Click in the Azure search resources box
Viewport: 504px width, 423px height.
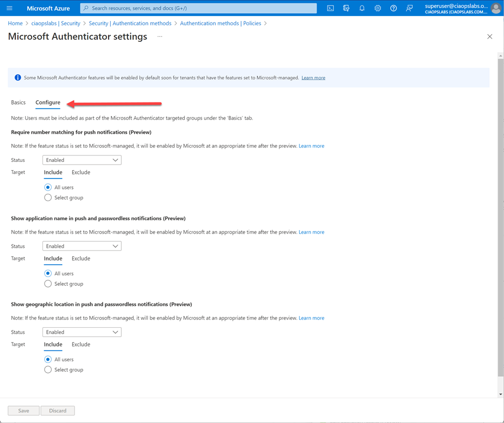click(199, 8)
